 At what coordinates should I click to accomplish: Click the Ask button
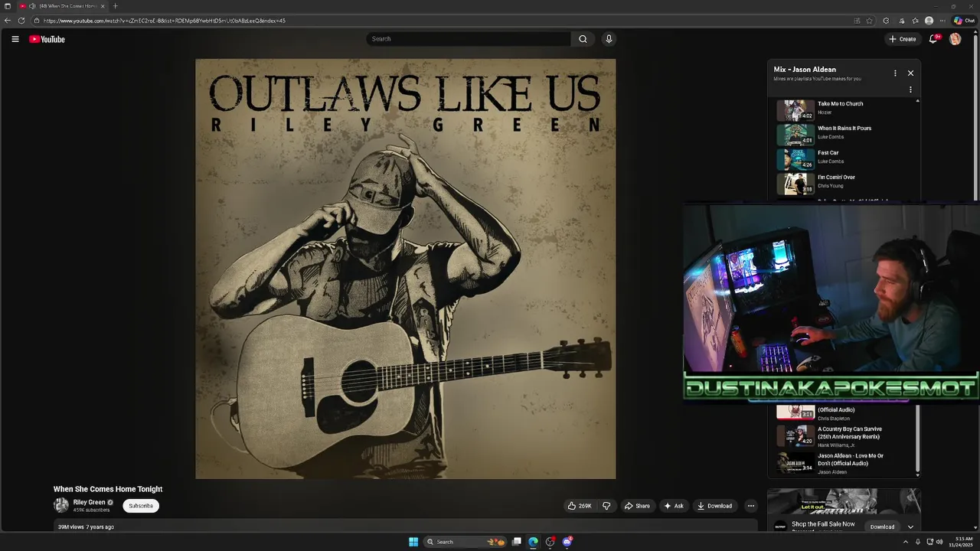click(674, 506)
